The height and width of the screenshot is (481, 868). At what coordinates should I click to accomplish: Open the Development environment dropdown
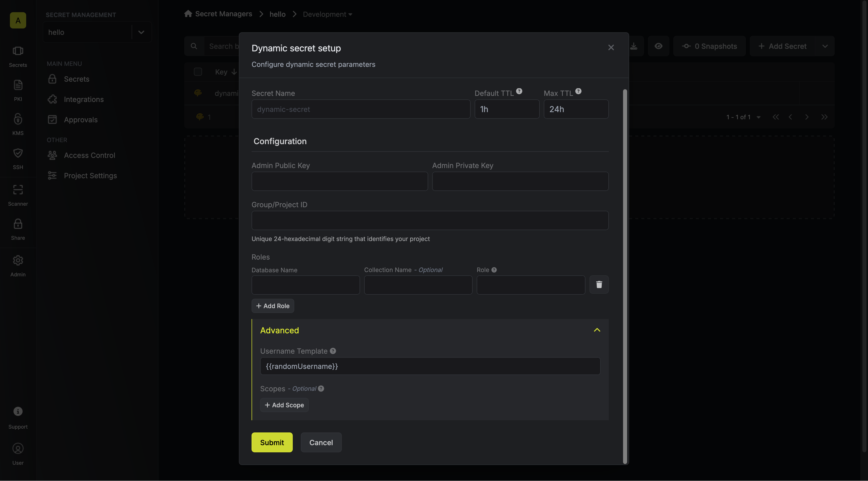(327, 14)
